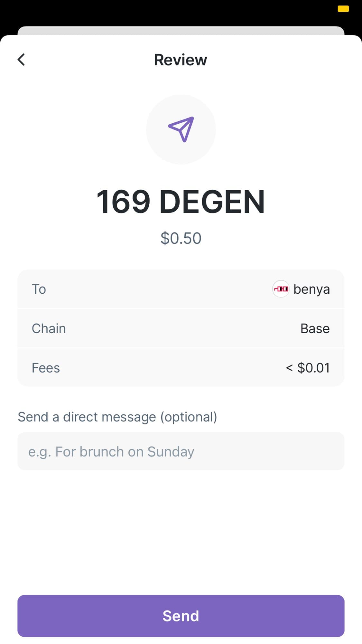Tap the DEGEN token symbol
Screen dimensions: 362x644
pos(212,202)
